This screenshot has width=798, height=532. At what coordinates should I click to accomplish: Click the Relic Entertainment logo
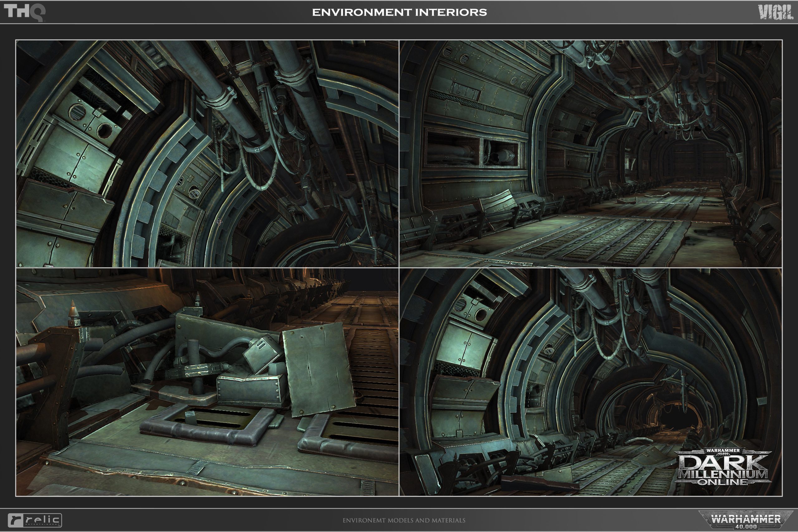tap(35, 520)
